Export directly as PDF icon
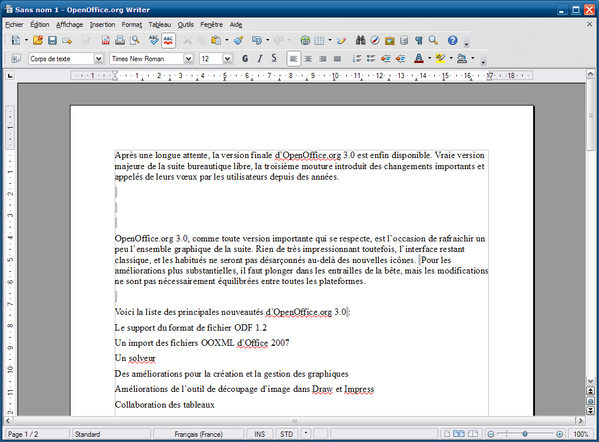This screenshot has width=599, height=442. click(105, 40)
